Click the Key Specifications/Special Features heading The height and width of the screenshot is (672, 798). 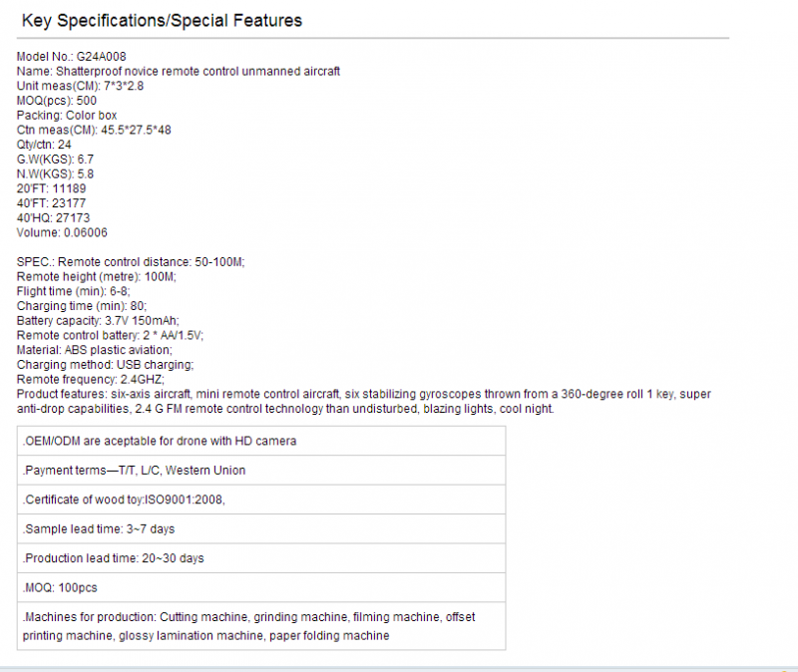pyautogui.click(x=162, y=21)
